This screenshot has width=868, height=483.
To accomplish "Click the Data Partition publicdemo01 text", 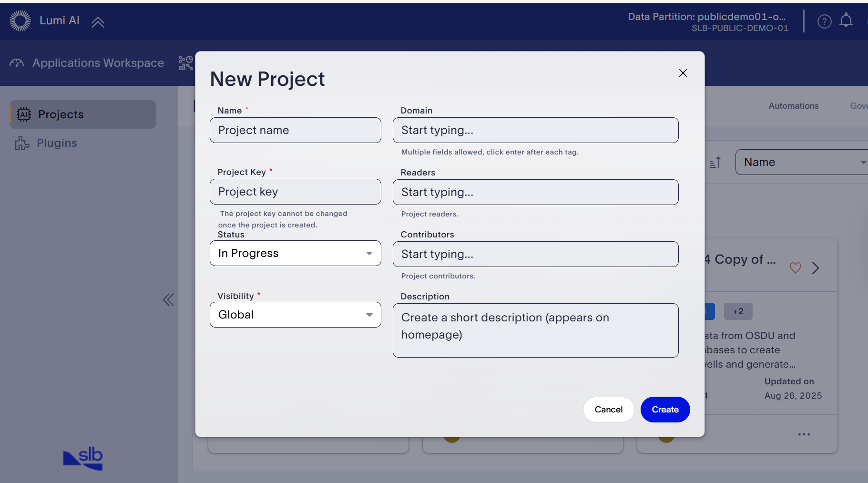I will pyautogui.click(x=706, y=17).
